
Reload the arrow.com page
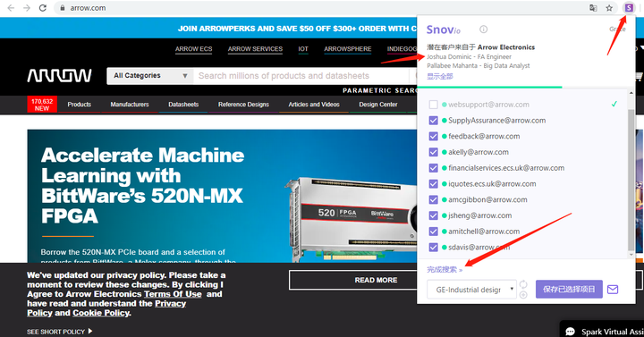[42, 8]
